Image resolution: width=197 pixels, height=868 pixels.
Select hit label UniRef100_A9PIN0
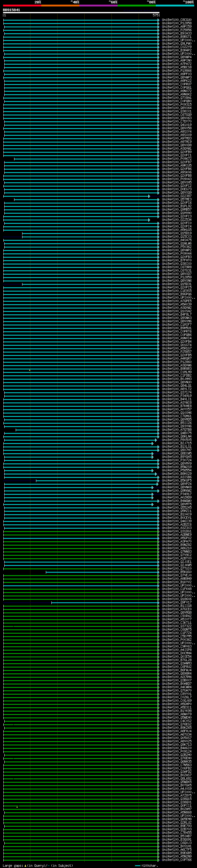[x=176, y=61]
